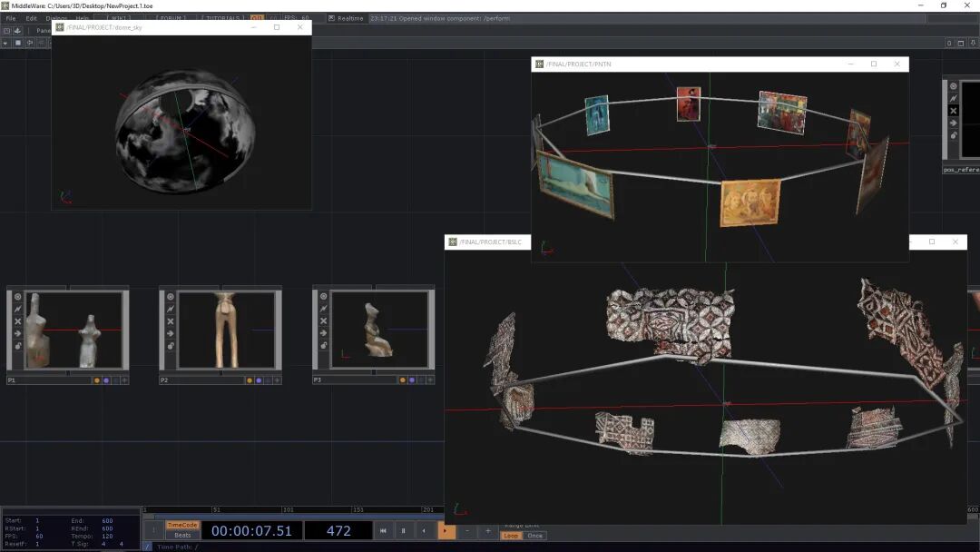The width and height of the screenshot is (980, 552).
Task: Click the FPS value 60 in timeline settings
Action: coord(39,537)
